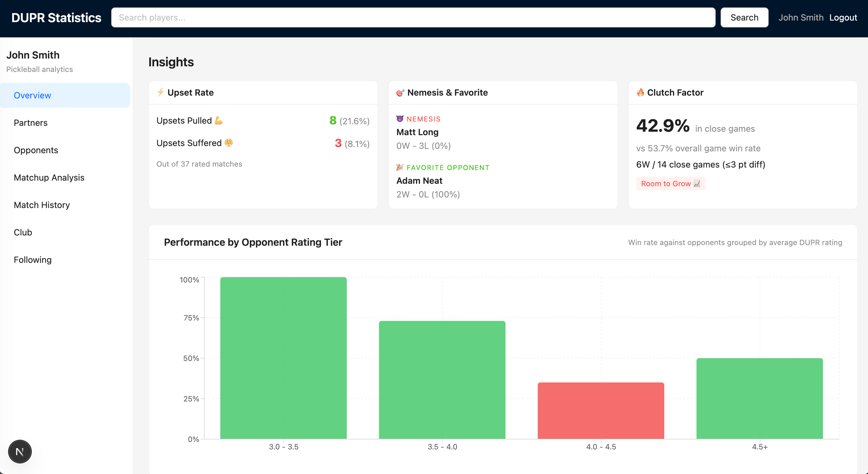Screen dimensions: 868x474
Task: Click Logout in the top bar
Action: [843, 17]
